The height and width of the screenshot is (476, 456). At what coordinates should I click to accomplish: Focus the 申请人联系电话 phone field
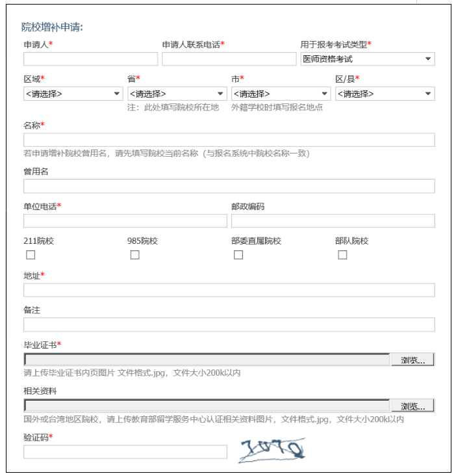[229, 59]
